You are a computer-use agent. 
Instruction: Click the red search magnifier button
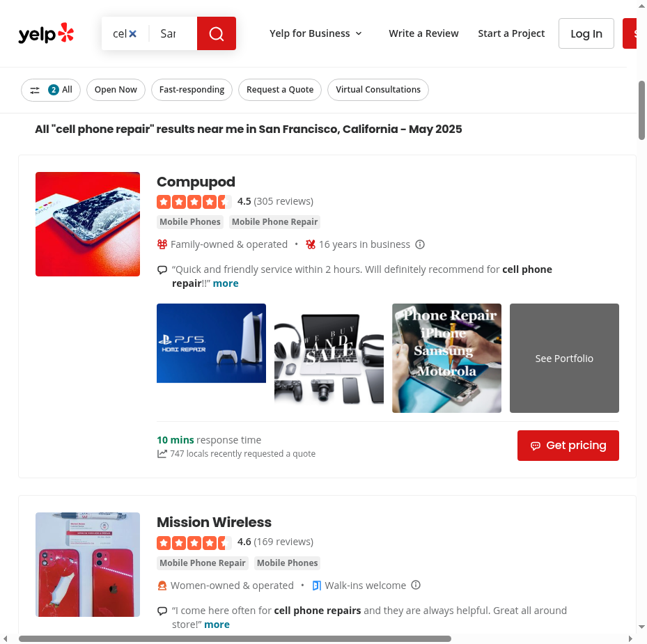point(216,33)
